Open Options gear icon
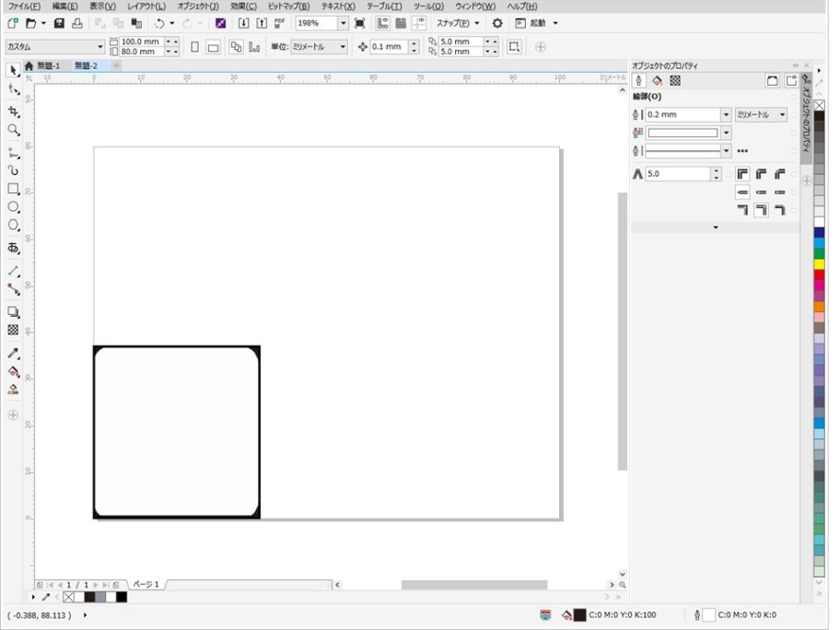Viewport: 840px width, 630px height. (x=497, y=23)
